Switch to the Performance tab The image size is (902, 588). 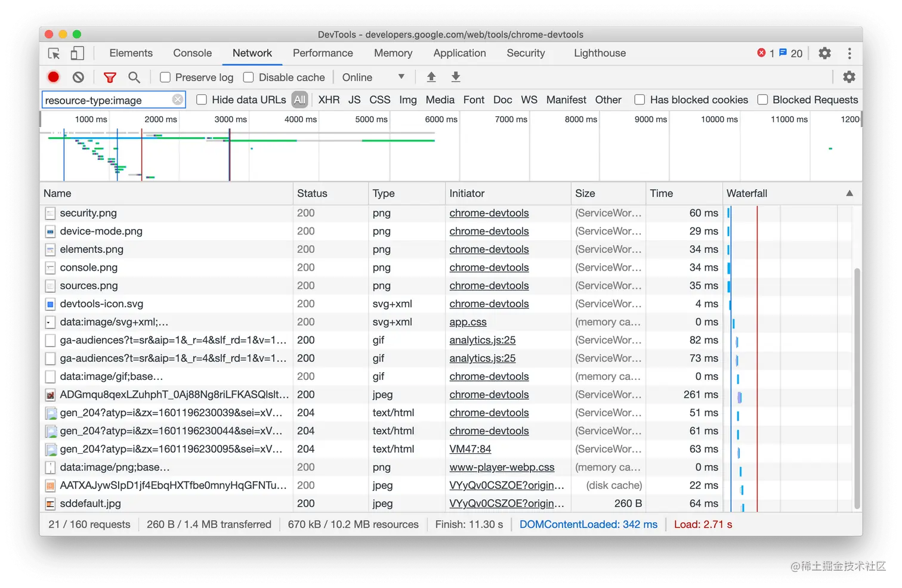[323, 53]
